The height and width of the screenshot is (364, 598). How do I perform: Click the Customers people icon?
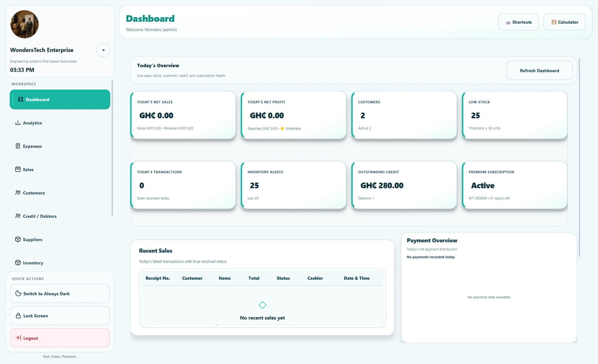point(18,193)
